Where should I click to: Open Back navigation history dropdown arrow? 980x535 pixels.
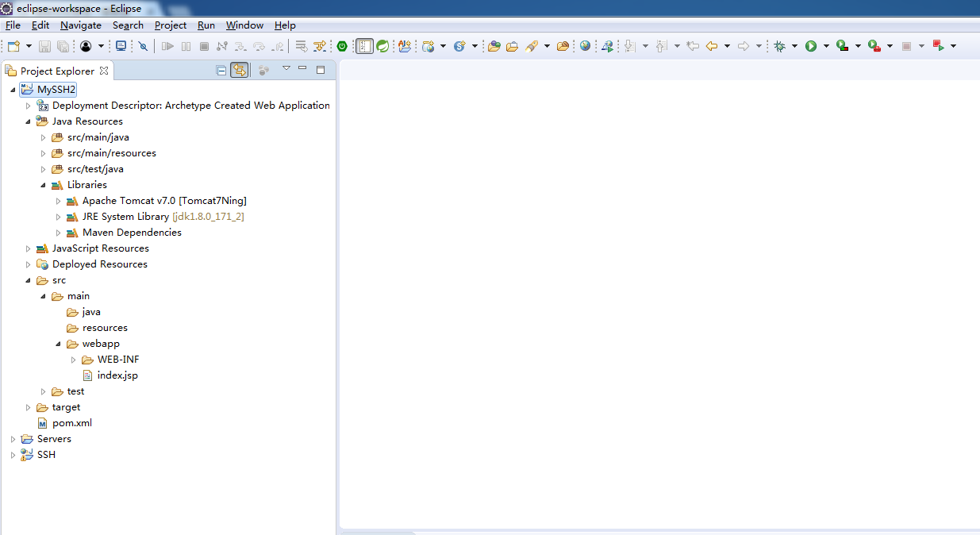[x=727, y=46]
